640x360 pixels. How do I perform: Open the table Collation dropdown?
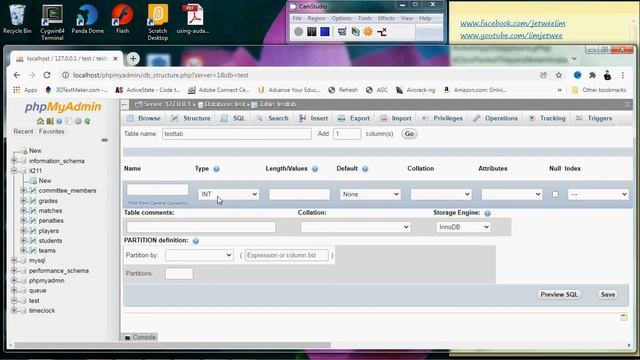(355, 227)
